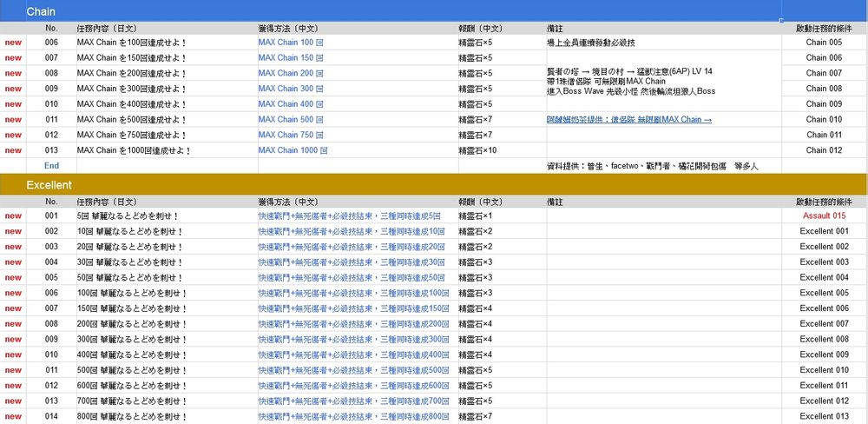
Task: Select cell MAX Chain を500回達成せよ！
Action: (x=168, y=119)
